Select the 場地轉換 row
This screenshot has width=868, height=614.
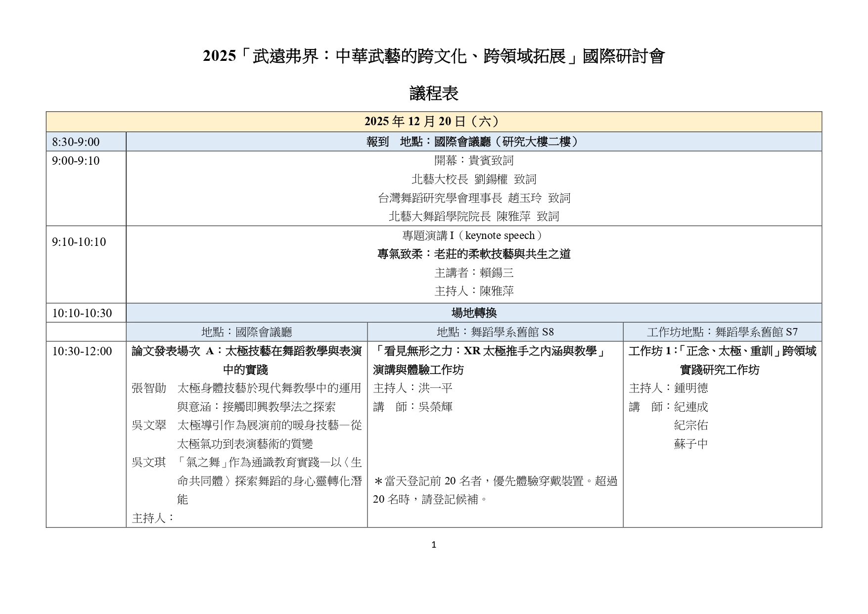[473, 313]
